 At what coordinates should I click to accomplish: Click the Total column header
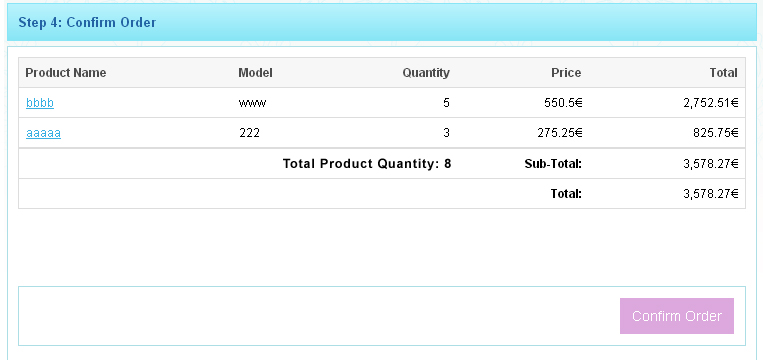pyautogui.click(x=723, y=73)
